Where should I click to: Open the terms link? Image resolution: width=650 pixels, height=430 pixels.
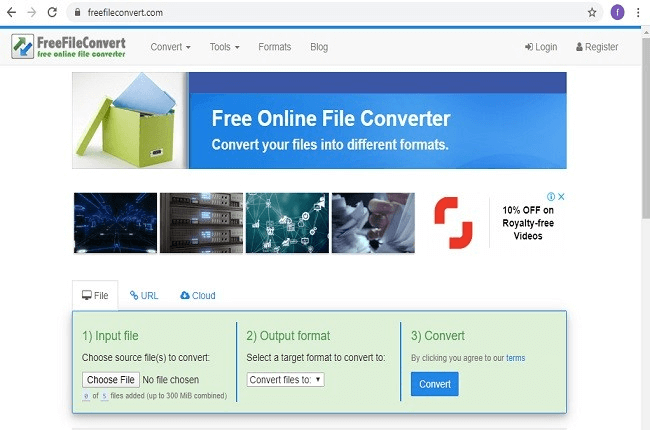(x=515, y=358)
